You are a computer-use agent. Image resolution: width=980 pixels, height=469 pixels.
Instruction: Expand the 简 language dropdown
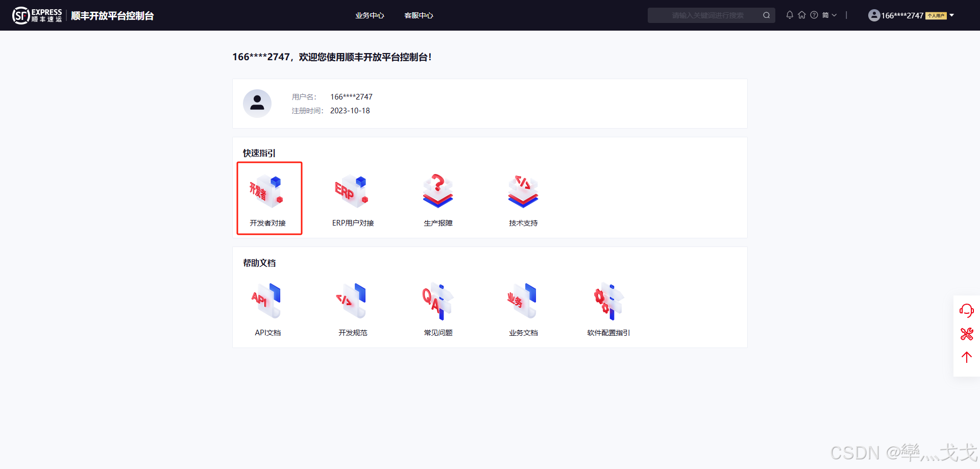pyautogui.click(x=829, y=15)
